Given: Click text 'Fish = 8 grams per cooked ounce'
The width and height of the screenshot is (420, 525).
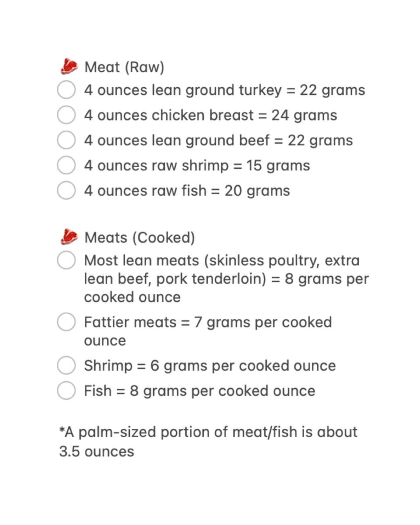Looking at the screenshot, I should pos(199,391).
